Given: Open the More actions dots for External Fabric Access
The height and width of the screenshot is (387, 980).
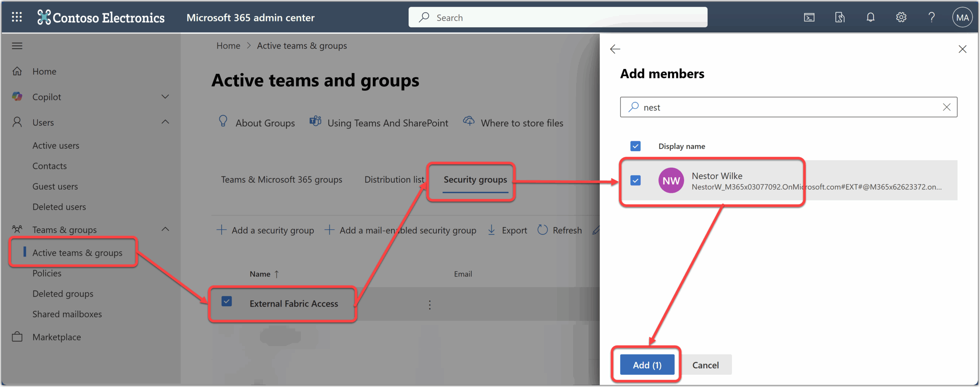Looking at the screenshot, I should [430, 305].
